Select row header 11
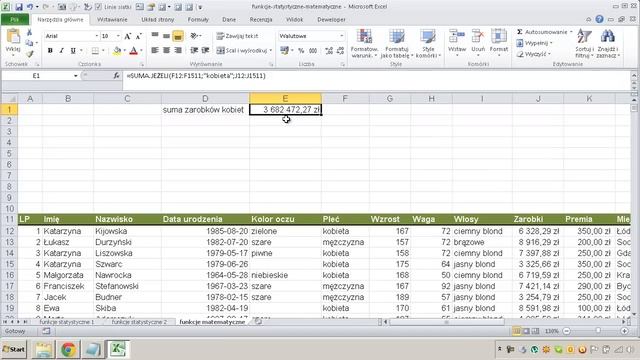Viewport: 640px width, 360px height. pyautogui.click(x=9, y=219)
